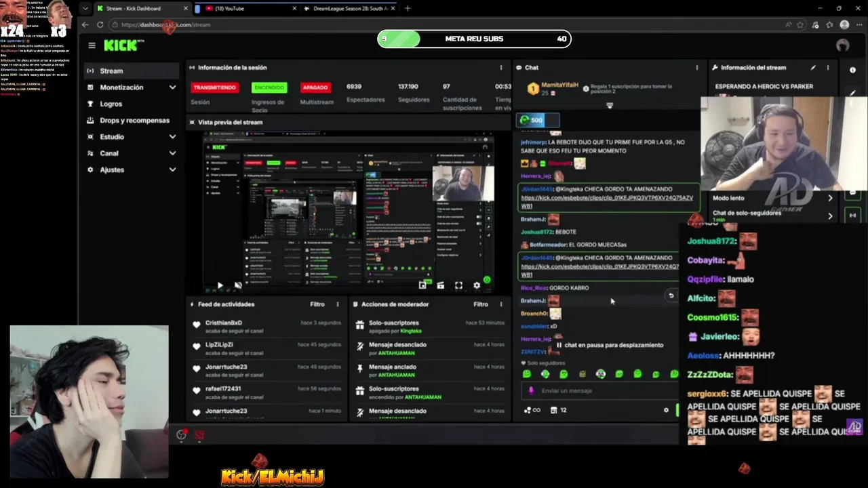The width and height of the screenshot is (868, 488).
Task: Open Kingteka link in moderator actions
Action: 410,331
